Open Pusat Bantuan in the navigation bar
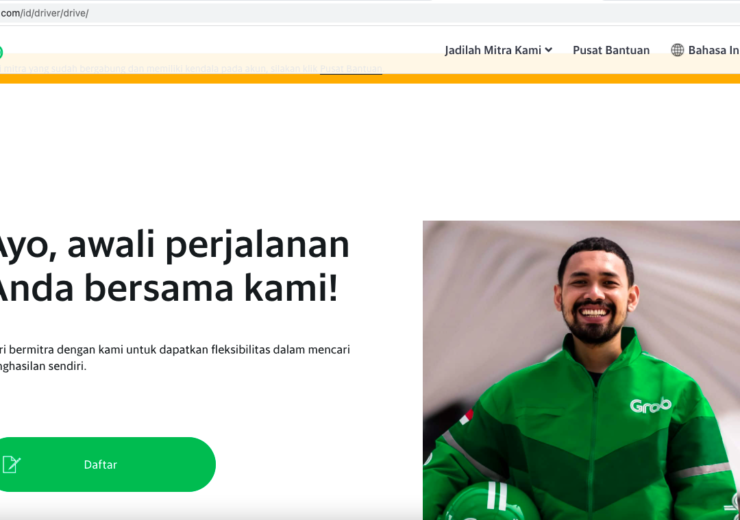The width and height of the screenshot is (740, 520). [x=611, y=50]
